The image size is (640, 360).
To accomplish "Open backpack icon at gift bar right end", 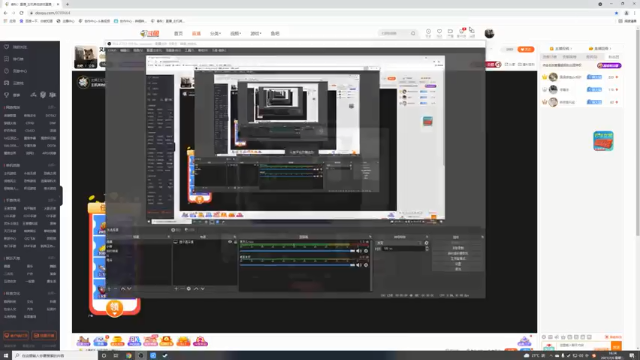I will tap(524, 341).
